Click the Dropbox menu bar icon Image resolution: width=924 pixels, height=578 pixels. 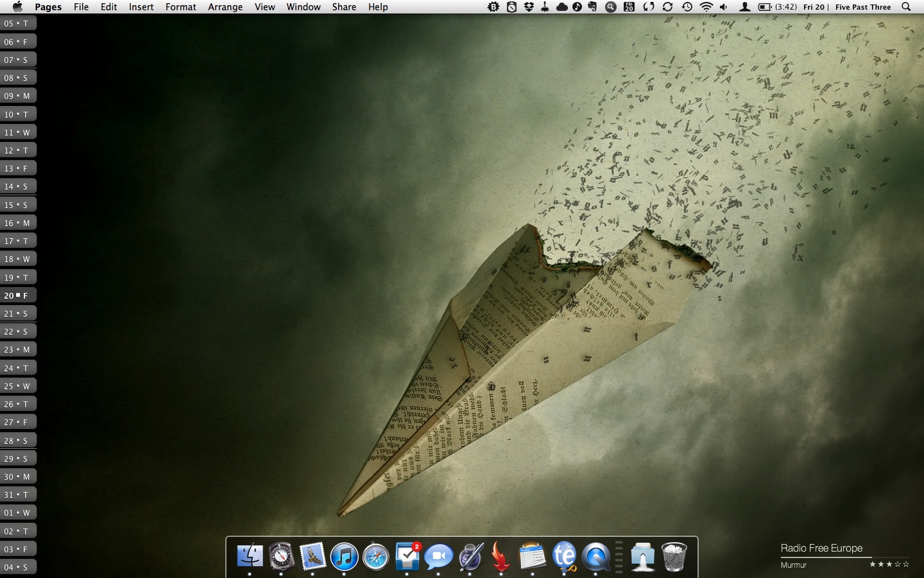529,7
